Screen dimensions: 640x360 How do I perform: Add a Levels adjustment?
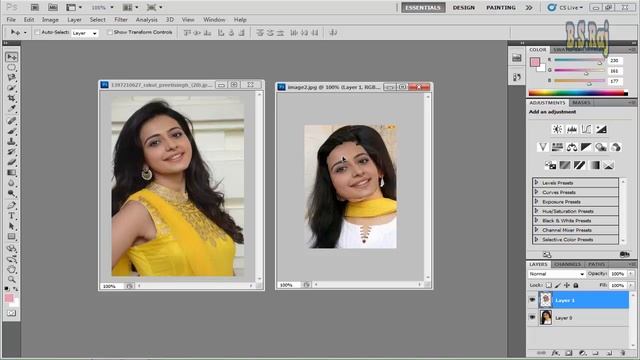click(572, 129)
